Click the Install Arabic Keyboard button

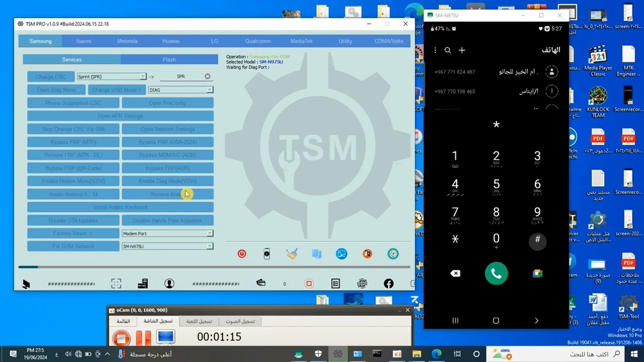[120, 208]
